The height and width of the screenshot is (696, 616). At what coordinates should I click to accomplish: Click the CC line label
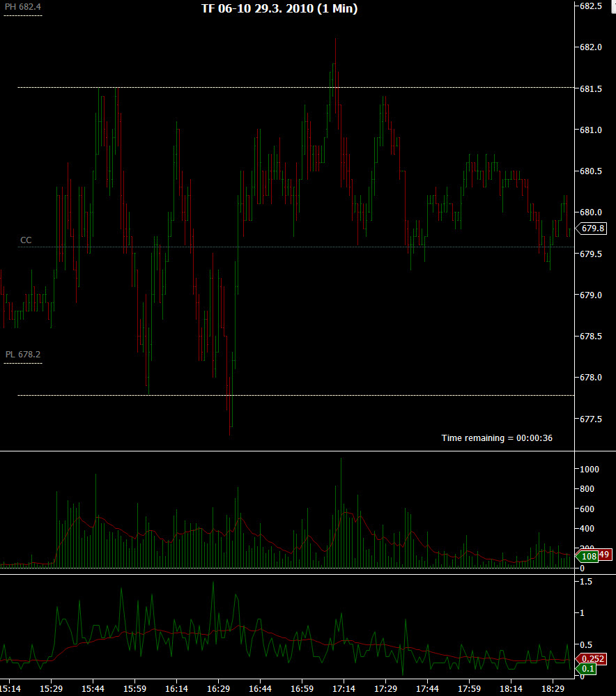pyautogui.click(x=26, y=240)
